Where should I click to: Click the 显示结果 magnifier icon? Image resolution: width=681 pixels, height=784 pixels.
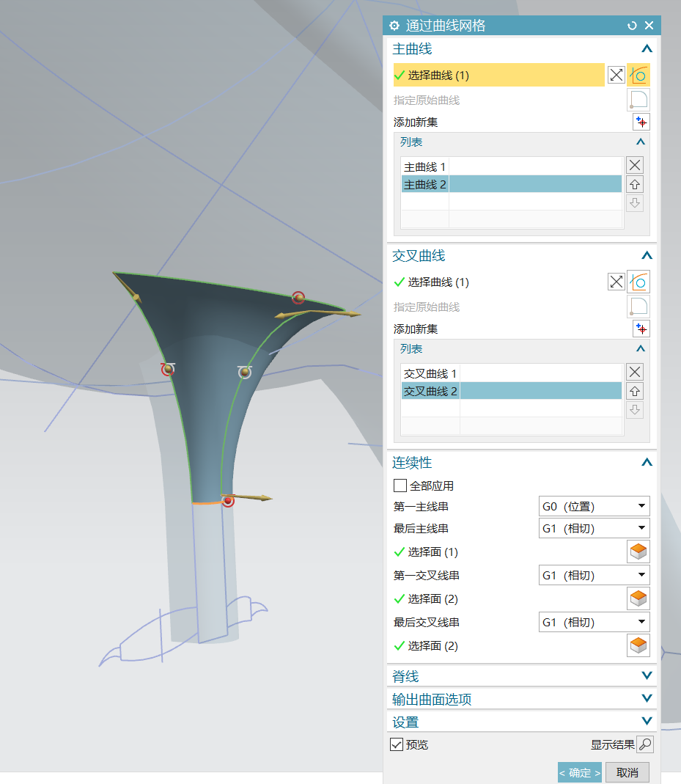[644, 744]
